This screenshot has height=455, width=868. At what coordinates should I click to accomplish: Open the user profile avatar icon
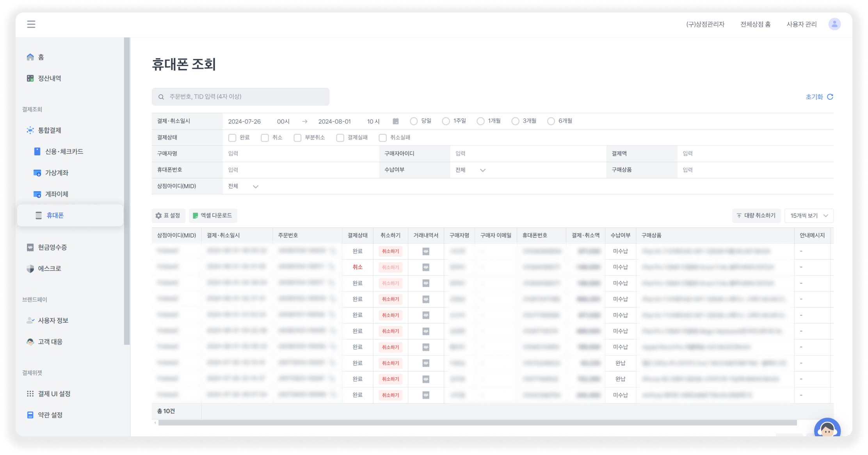click(x=834, y=24)
